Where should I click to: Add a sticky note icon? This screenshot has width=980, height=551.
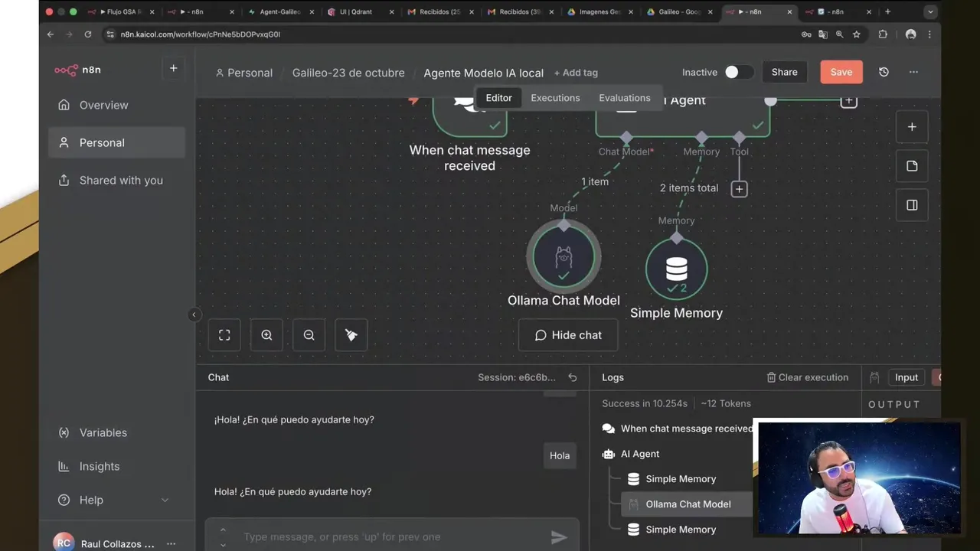click(912, 166)
